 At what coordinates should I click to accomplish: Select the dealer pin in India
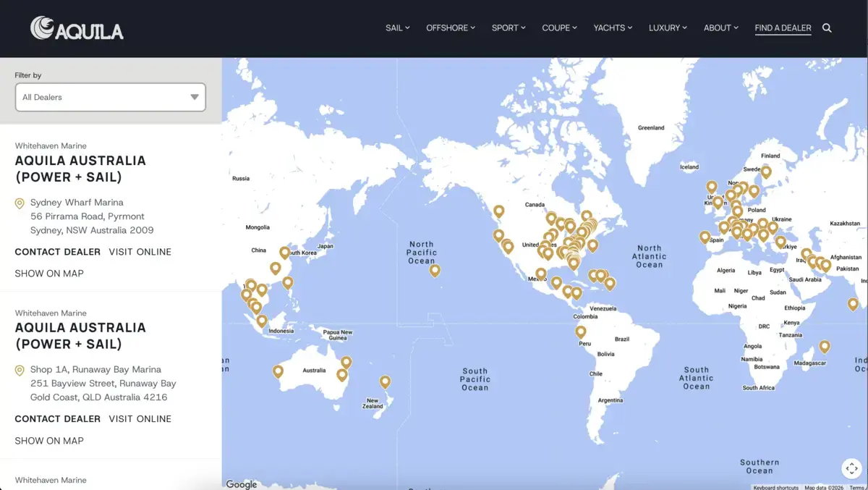854,304
